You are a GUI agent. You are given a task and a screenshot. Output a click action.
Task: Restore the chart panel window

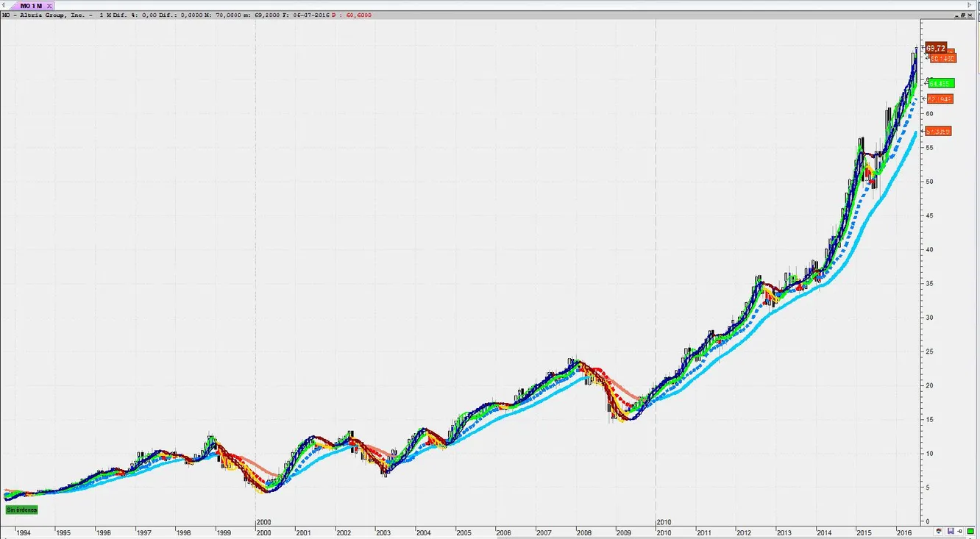(965, 15)
